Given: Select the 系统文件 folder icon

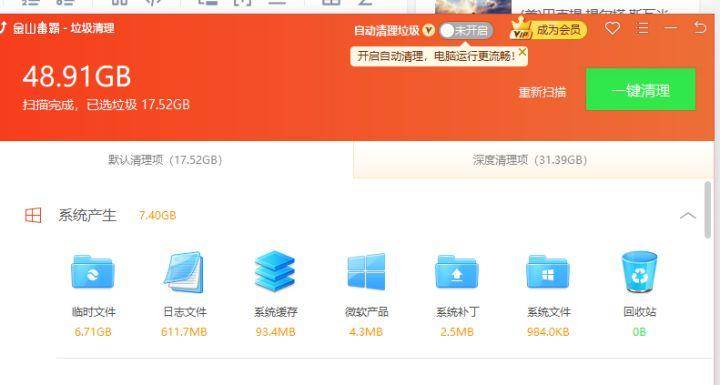Looking at the screenshot, I should [x=548, y=272].
